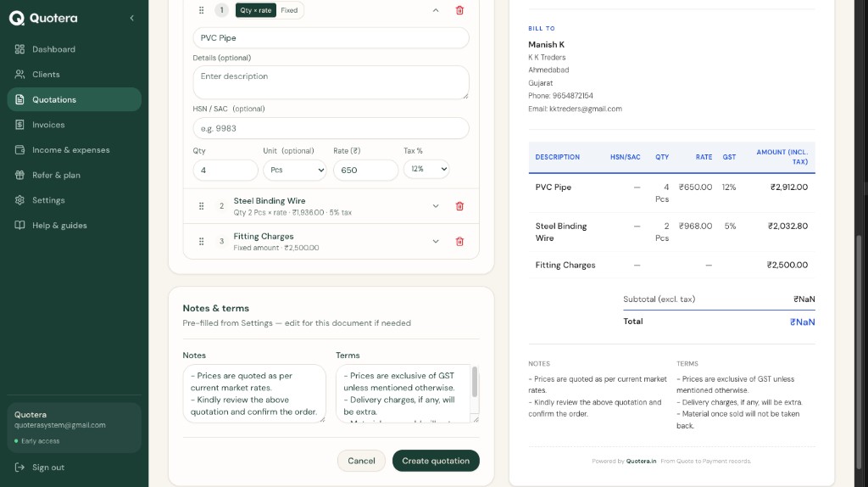Click the Subtotal ₹NaN value
This screenshot has height=487, width=868.
[804, 299]
